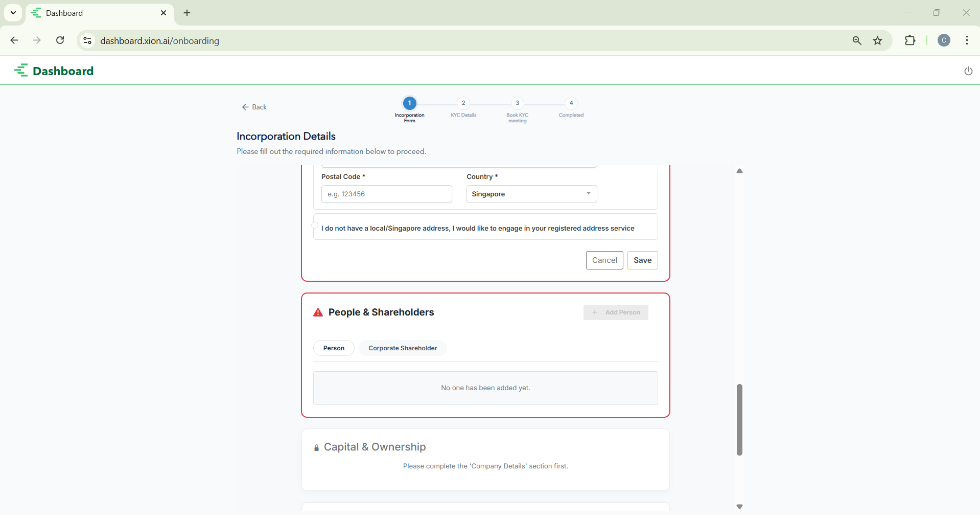Click the Dashboard logo
The width and height of the screenshot is (980, 518).
54,71
